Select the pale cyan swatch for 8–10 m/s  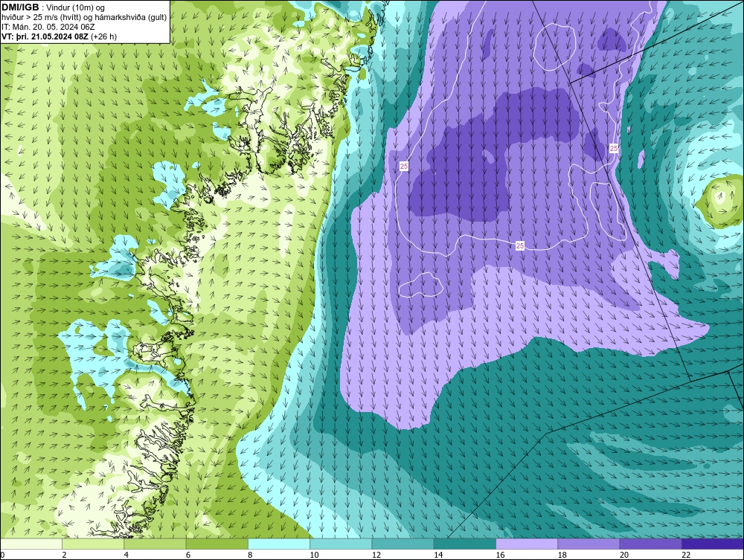point(279,544)
